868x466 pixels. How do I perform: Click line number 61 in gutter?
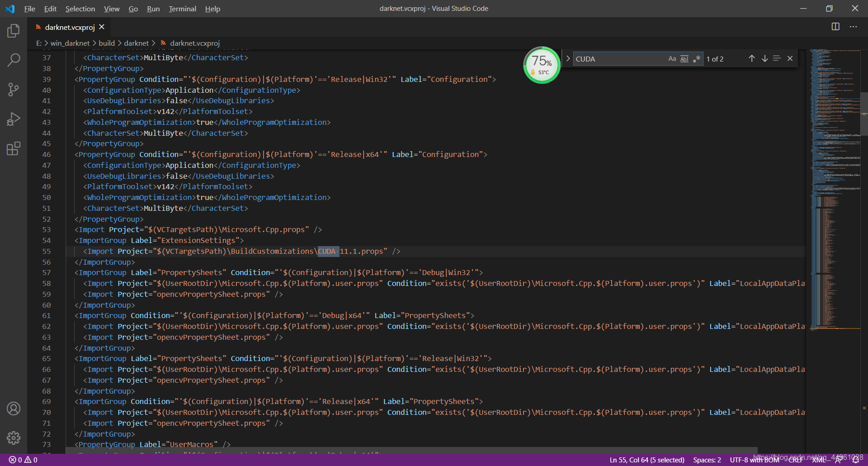point(47,315)
